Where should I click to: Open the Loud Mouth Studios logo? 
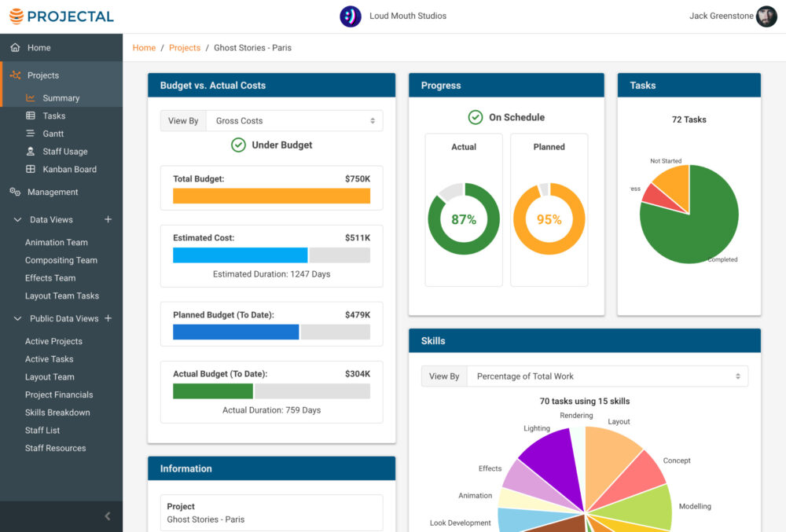(351, 16)
